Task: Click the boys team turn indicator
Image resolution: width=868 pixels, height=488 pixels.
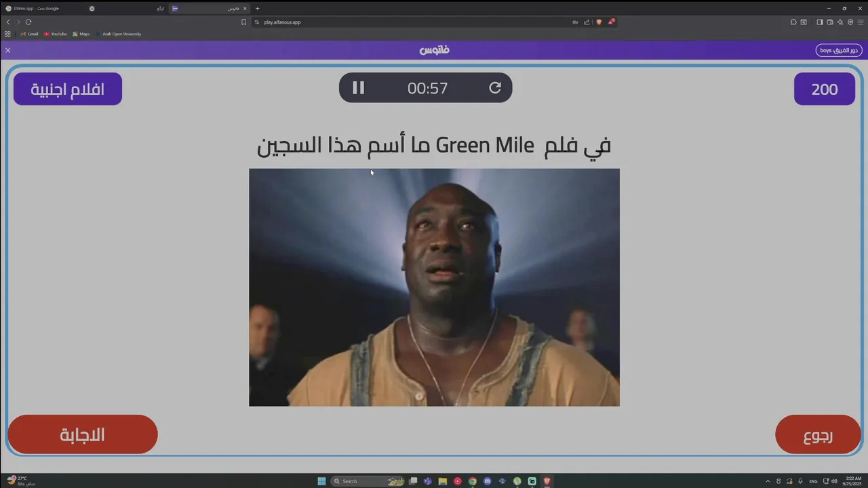Action: (x=840, y=50)
